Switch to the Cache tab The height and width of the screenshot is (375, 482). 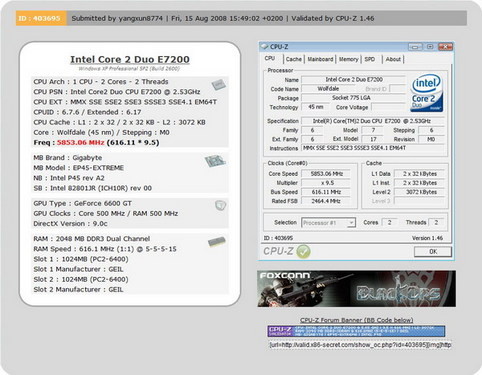(294, 59)
